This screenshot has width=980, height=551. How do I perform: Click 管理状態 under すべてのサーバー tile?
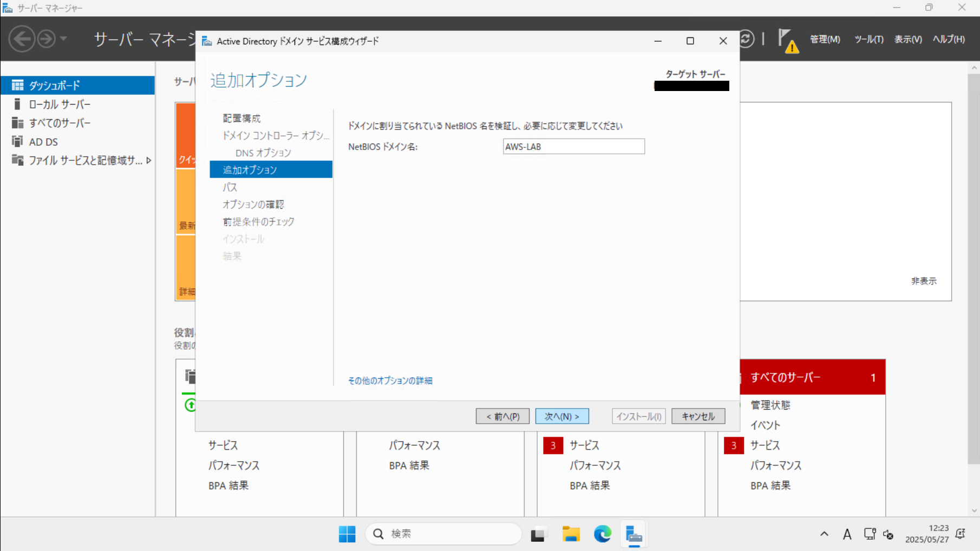coord(770,405)
